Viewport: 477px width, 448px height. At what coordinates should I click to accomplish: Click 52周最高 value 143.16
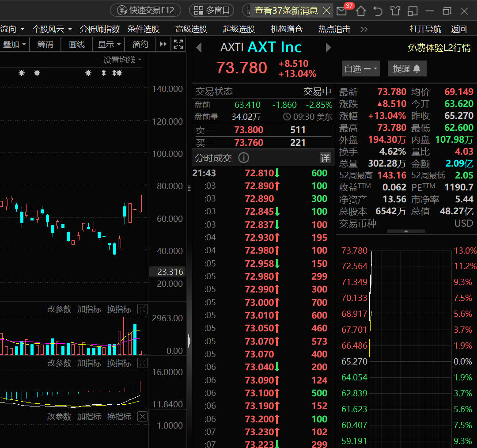[x=392, y=175]
